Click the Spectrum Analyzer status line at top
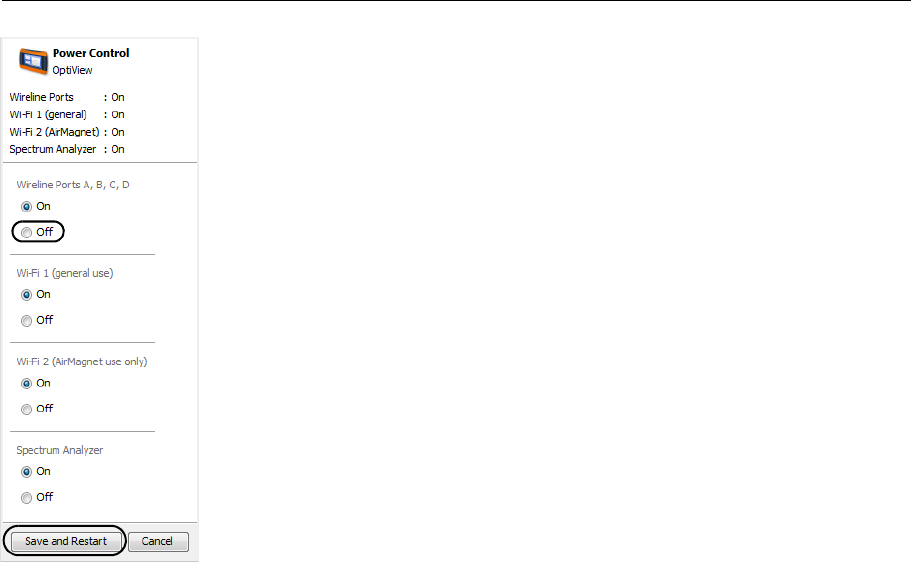 pos(67,149)
